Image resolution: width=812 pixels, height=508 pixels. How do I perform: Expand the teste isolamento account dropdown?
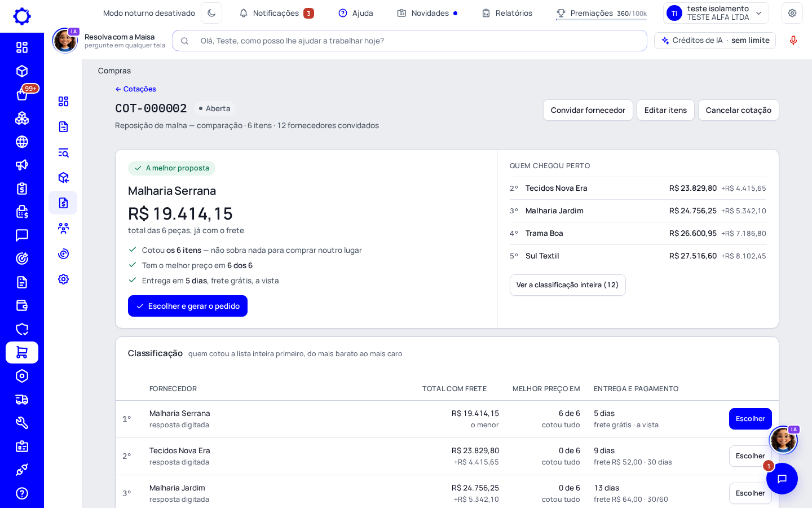tap(716, 13)
